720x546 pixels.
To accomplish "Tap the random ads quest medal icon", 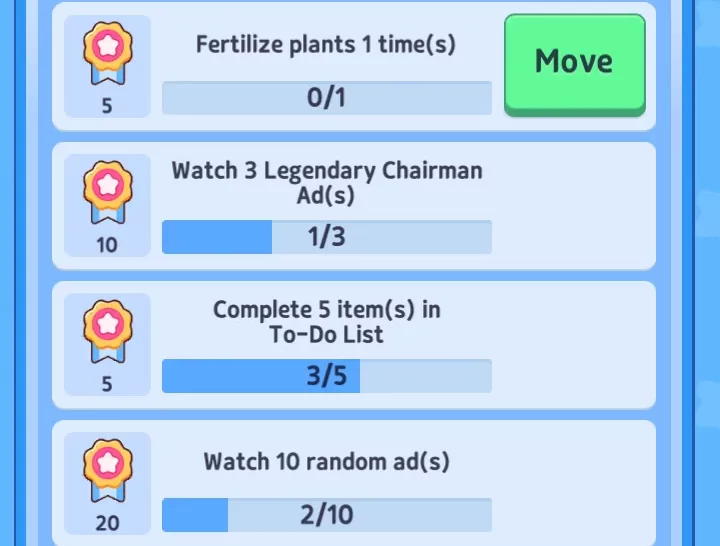I will point(107,473).
